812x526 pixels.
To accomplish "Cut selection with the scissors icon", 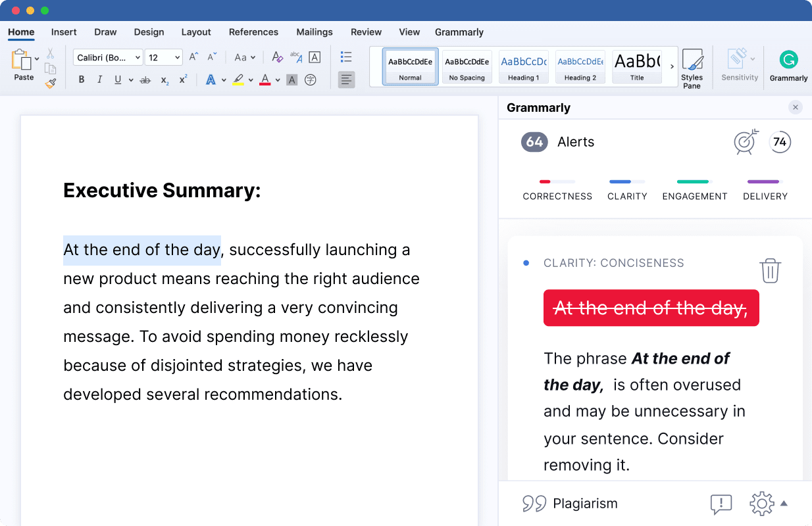I will pyautogui.click(x=50, y=53).
